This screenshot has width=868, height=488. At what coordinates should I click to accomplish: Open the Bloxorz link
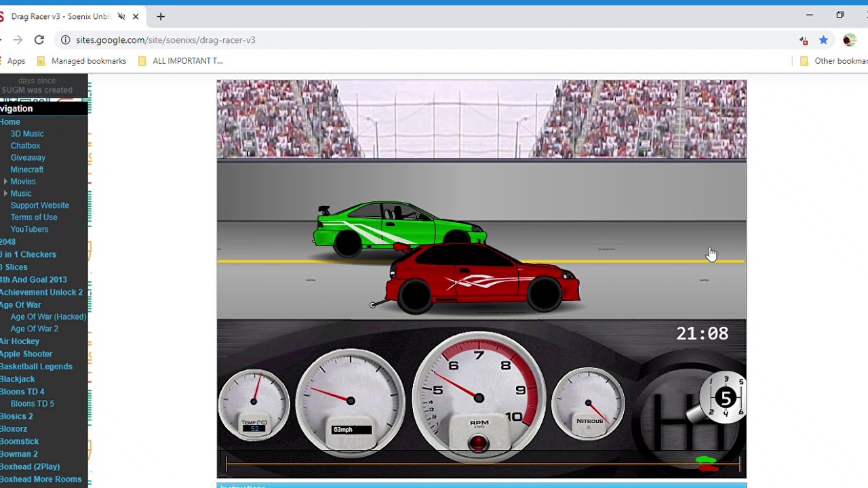14,429
